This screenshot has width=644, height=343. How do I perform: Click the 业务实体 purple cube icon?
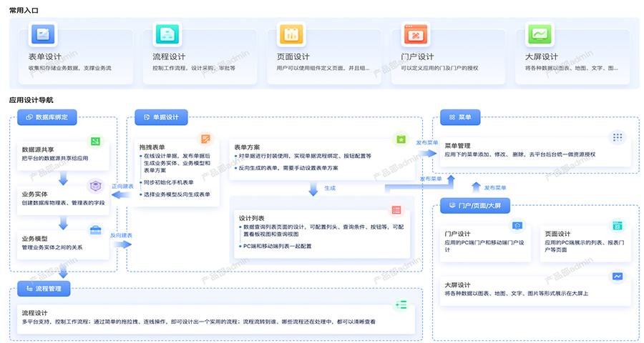pos(95,186)
